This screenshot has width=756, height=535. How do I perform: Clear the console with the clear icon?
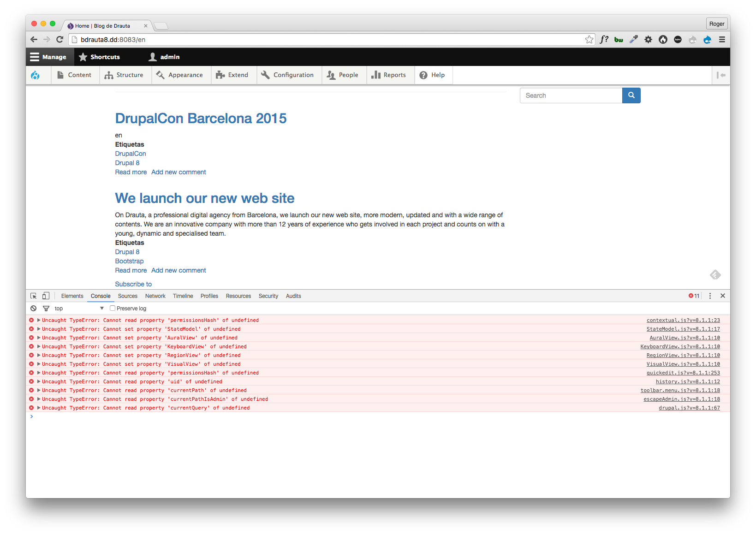click(34, 309)
